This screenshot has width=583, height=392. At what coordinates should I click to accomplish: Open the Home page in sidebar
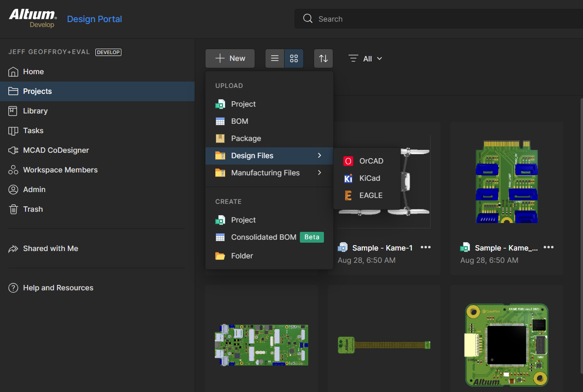tap(33, 72)
